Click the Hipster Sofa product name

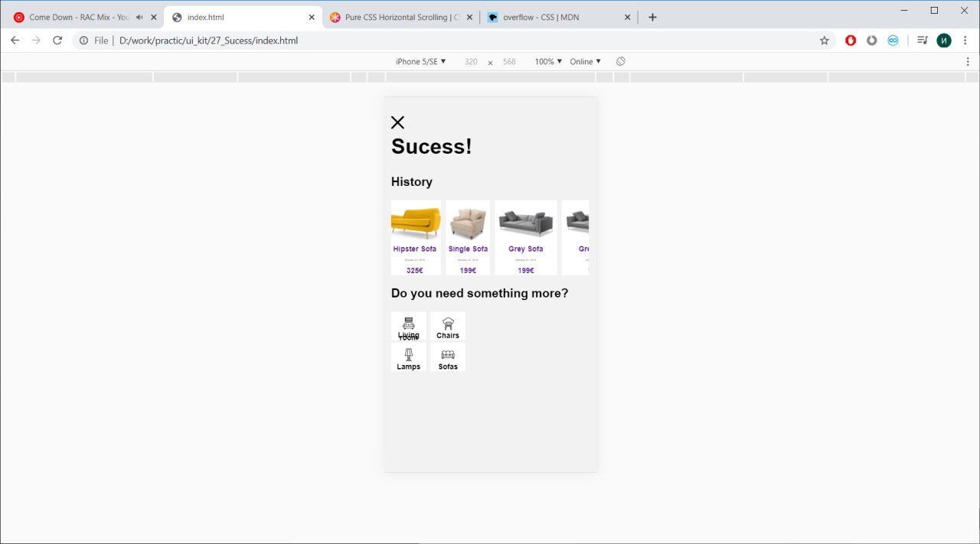[x=415, y=249]
